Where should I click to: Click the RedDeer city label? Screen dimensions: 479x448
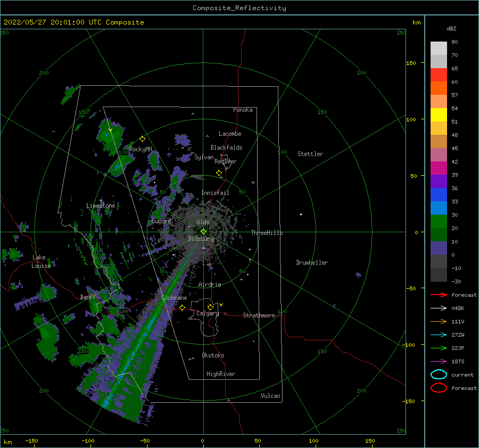(x=226, y=161)
